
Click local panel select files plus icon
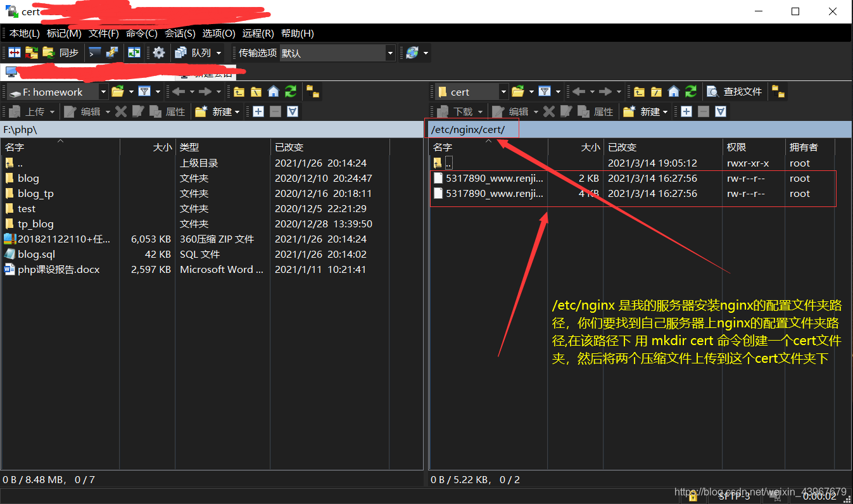(x=258, y=112)
